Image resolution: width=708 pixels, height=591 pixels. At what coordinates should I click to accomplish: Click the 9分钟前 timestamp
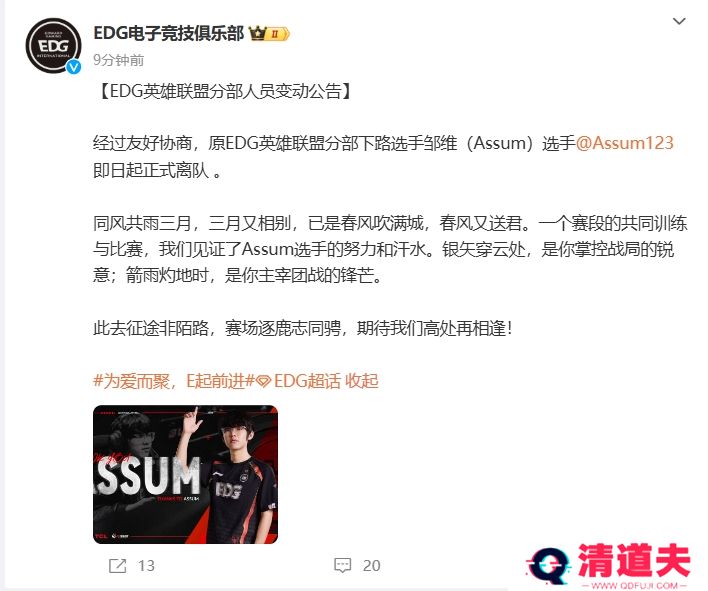click(x=119, y=60)
